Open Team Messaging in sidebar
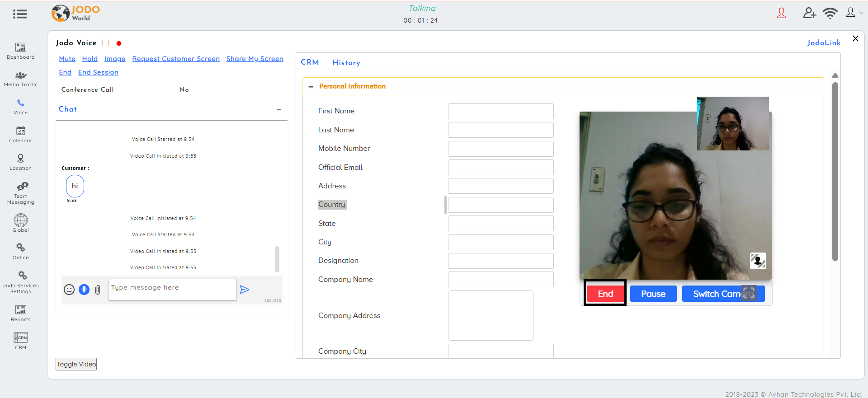Viewport: 868px width, 398px height. (21, 193)
